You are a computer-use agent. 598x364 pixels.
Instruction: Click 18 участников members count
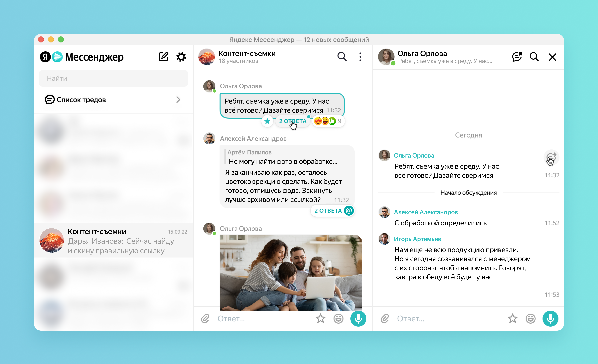coord(238,61)
